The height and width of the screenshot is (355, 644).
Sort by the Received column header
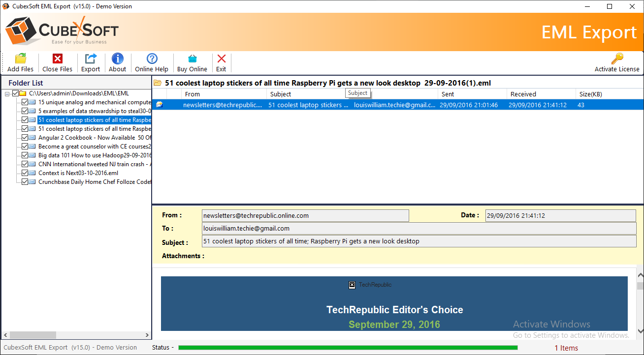click(x=541, y=94)
